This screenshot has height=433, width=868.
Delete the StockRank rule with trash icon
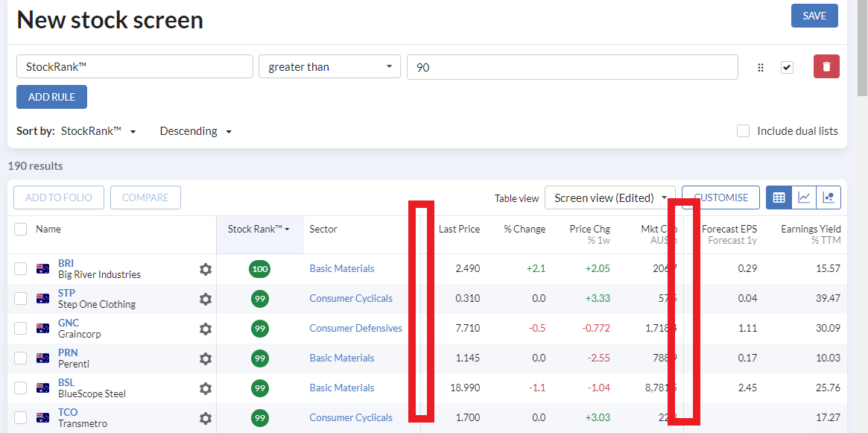(x=826, y=67)
